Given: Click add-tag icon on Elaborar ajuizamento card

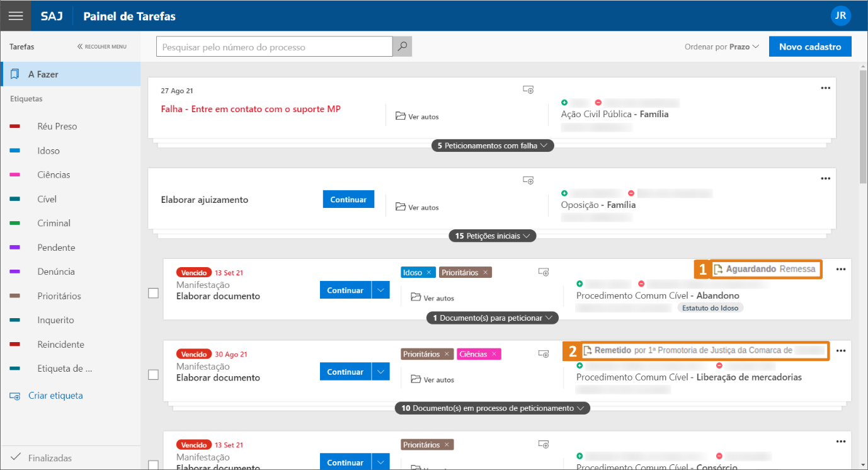Looking at the screenshot, I should point(528,181).
